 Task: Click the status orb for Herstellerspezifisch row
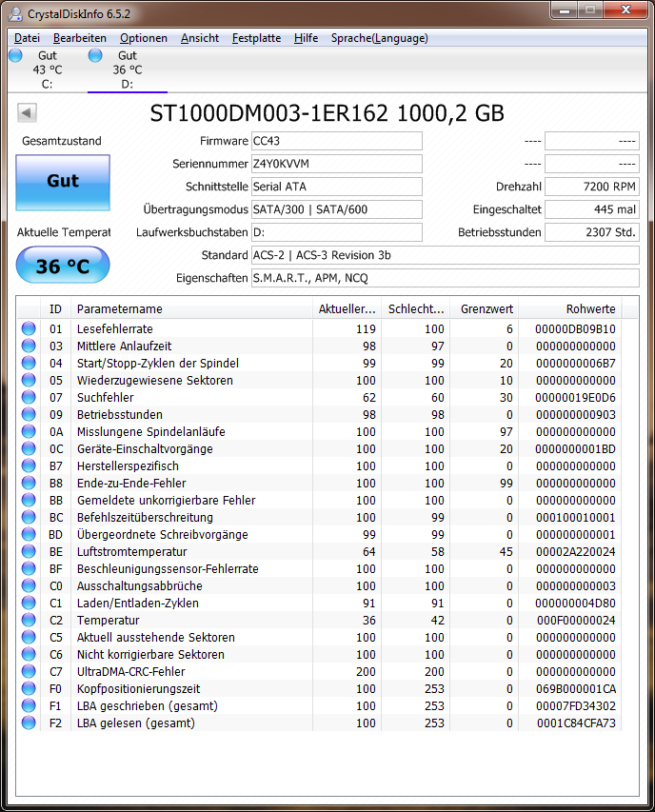coord(29,465)
